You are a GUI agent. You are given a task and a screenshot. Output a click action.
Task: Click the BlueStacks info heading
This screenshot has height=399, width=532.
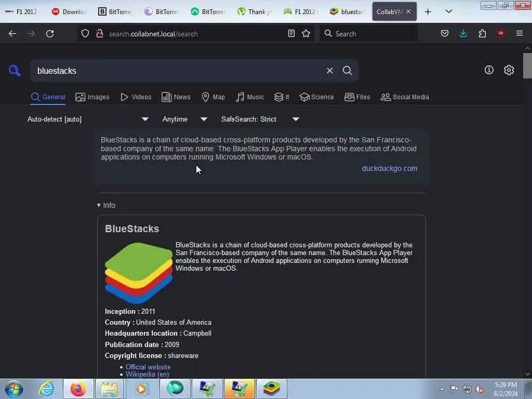point(132,229)
